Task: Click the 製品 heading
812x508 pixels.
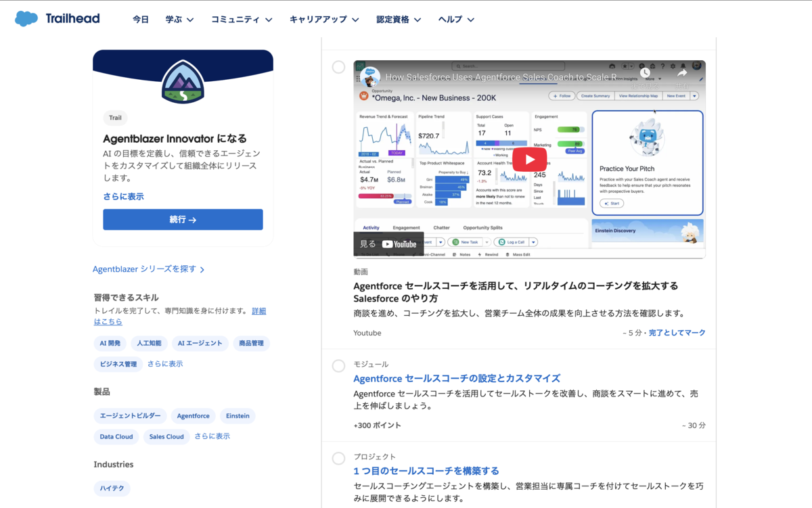Action: [x=101, y=392]
